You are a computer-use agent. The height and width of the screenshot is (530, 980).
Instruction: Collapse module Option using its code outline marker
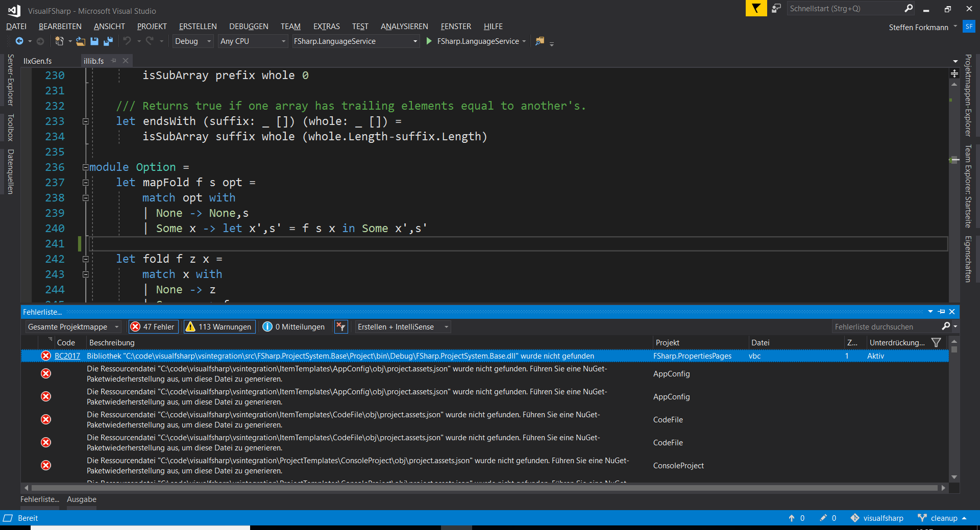pos(85,167)
